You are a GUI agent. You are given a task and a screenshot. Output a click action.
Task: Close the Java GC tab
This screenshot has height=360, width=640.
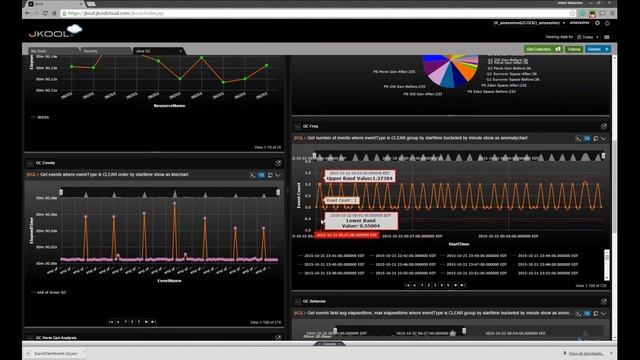pos(180,51)
